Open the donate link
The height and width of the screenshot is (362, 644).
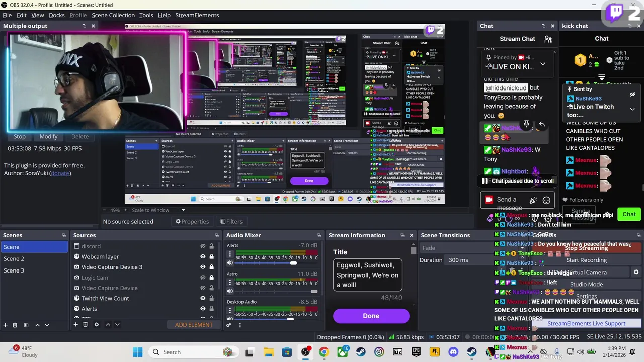coord(60,173)
